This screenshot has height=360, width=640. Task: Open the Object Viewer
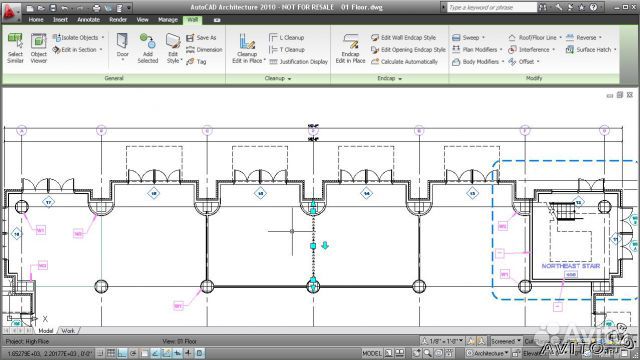click(39, 48)
